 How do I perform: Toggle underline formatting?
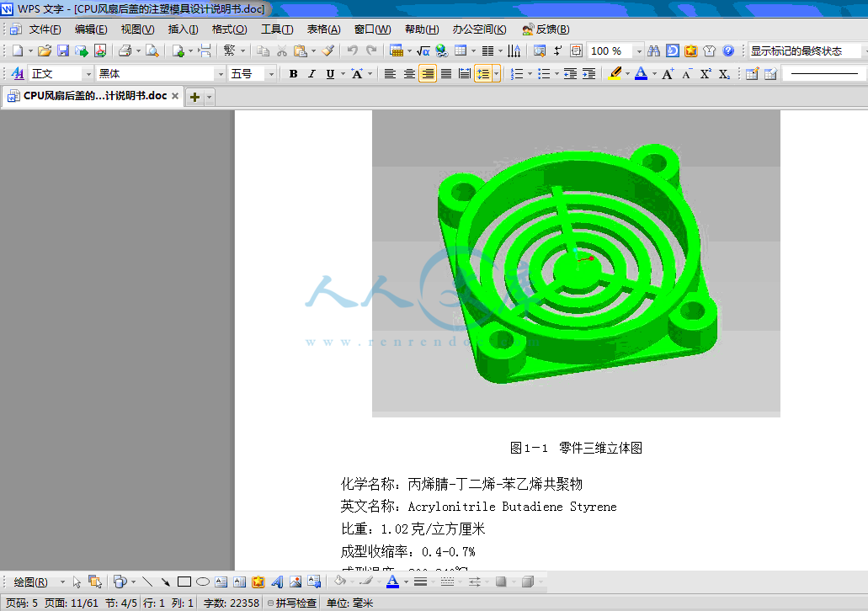pos(331,73)
